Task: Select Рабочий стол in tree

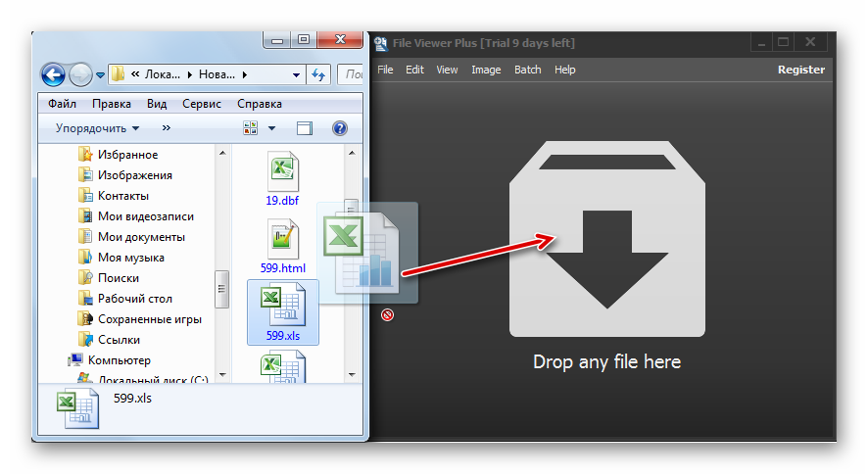Action: click(134, 299)
